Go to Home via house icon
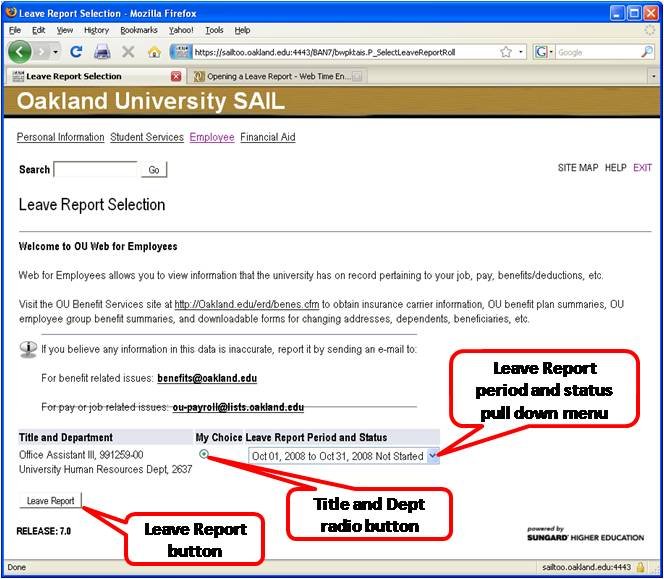The image size is (664, 579). tap(153, 52)
